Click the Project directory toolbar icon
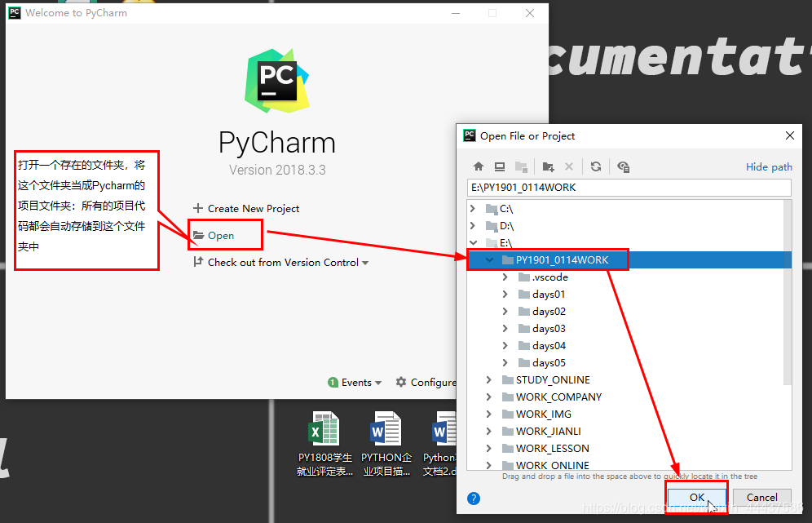Image resolution: width=812 pixels, height=523 pixels. coord(521,166)
